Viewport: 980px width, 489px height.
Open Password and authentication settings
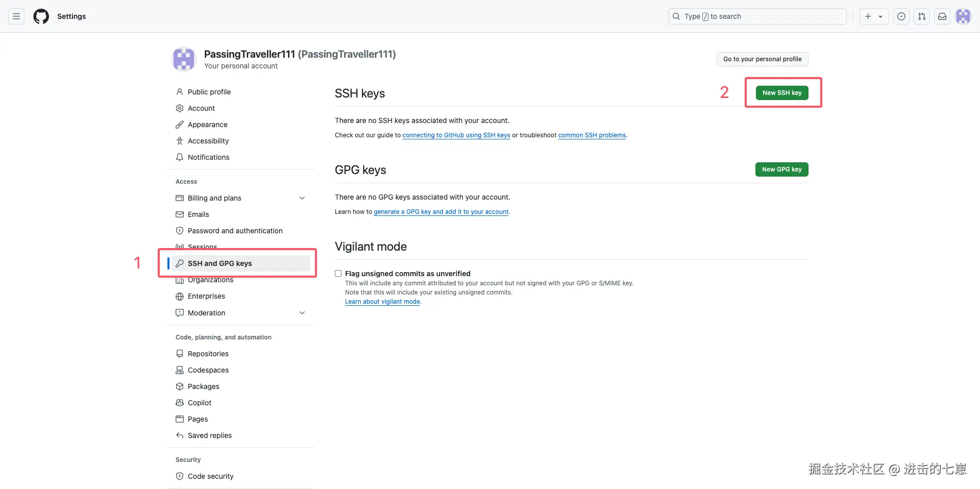coord(235,231)
